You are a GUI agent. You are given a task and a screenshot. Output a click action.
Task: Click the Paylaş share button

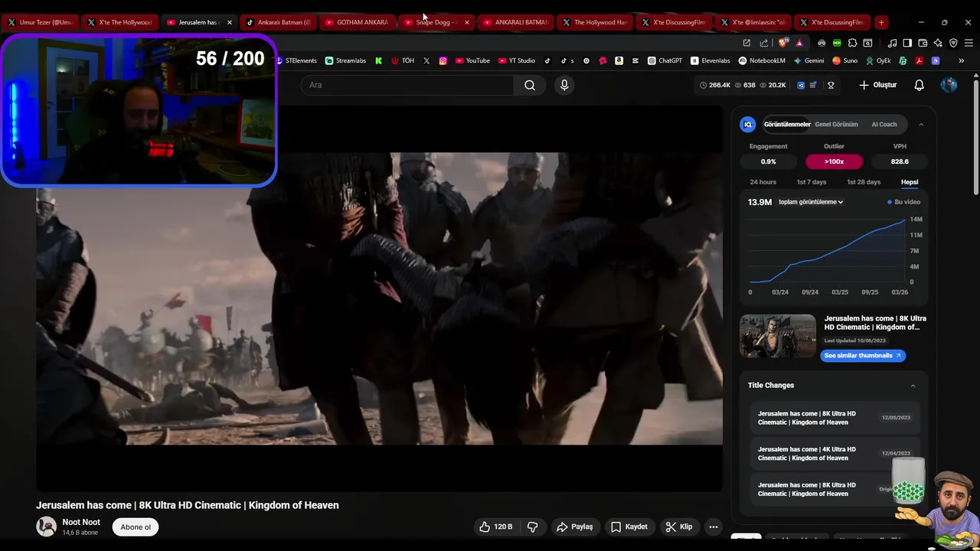pyautogui.click(x=575, y=527)
